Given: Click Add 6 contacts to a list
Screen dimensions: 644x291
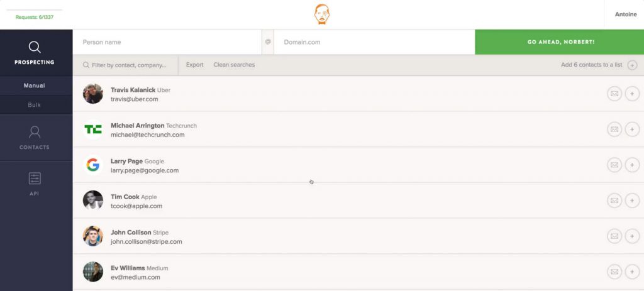Looking at the screenshot, I should pyautogui.click(x=591, y=65).
